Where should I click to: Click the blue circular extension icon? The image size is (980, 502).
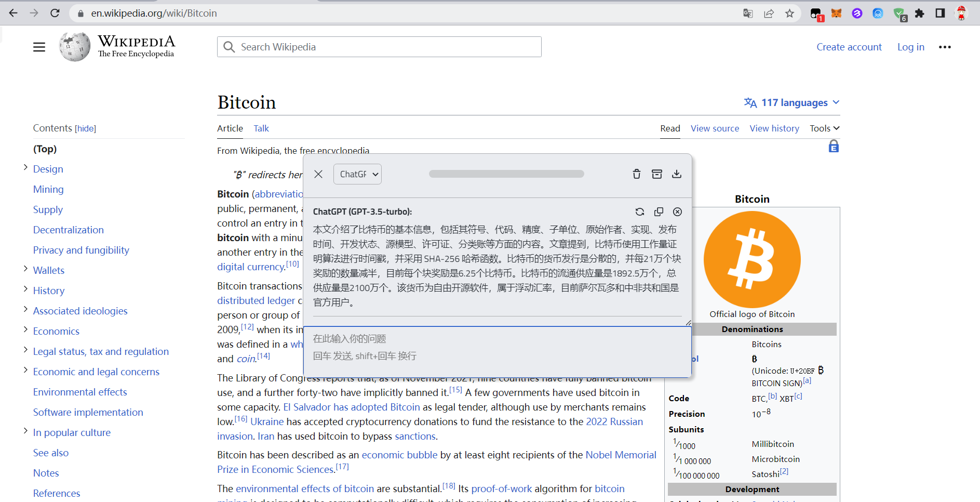coord(878,14)
